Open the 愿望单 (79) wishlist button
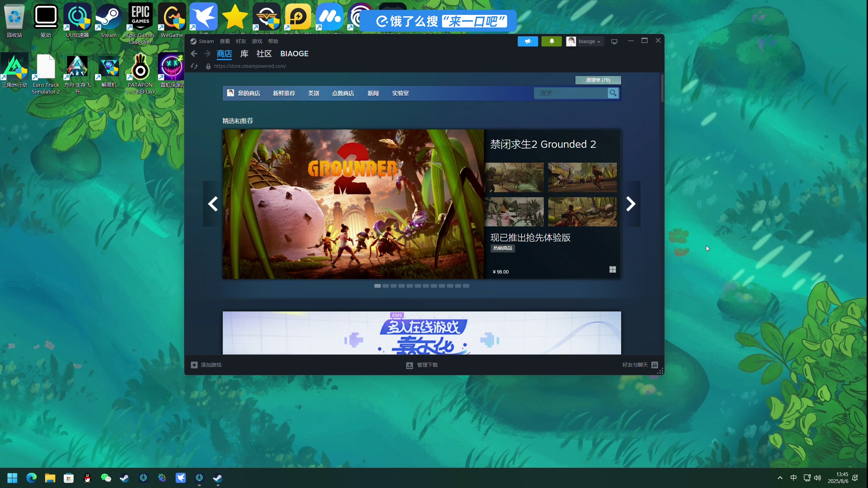Image resolution: width=868 pixels, height=488 pixels. 598,80
